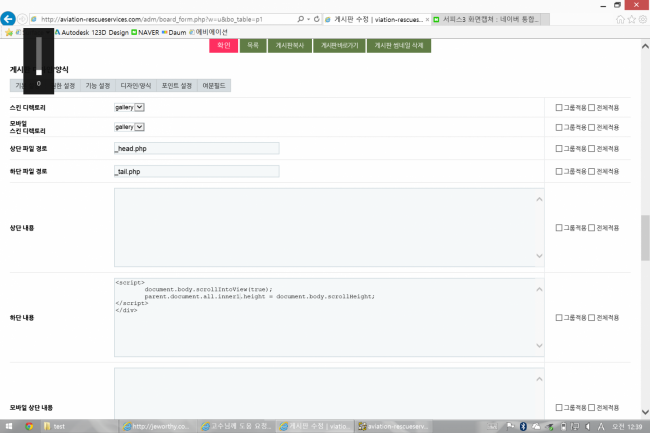Image resolution: width=650 pixels, height=433 pixels.
Task: Click the magnifier search icon in address bar
Action: (301, 19)
